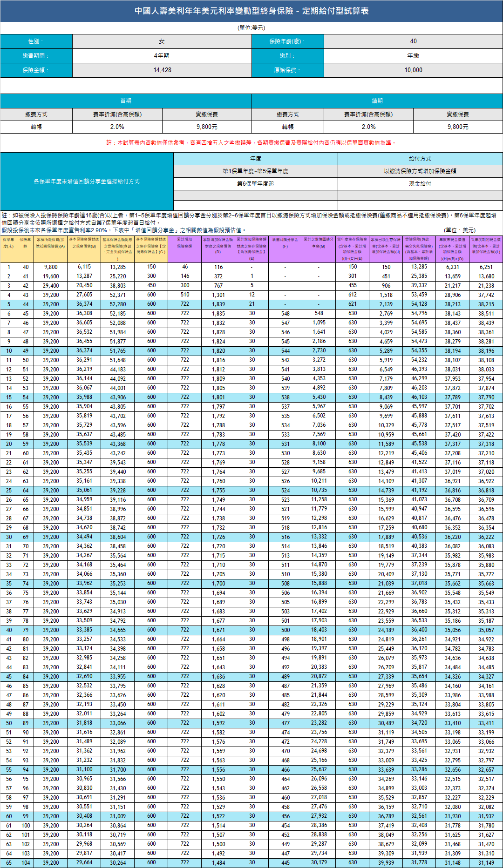
Task: Select value 29,664 in year 65 row
Action: pos(84,863)
